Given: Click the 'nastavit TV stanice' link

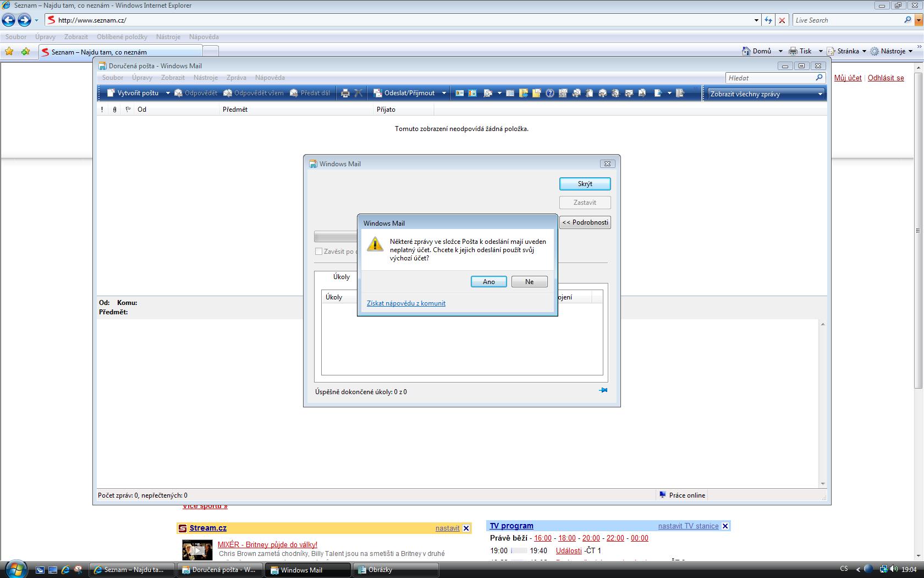Looking at the screenshot, I should [x=688, y=526].
